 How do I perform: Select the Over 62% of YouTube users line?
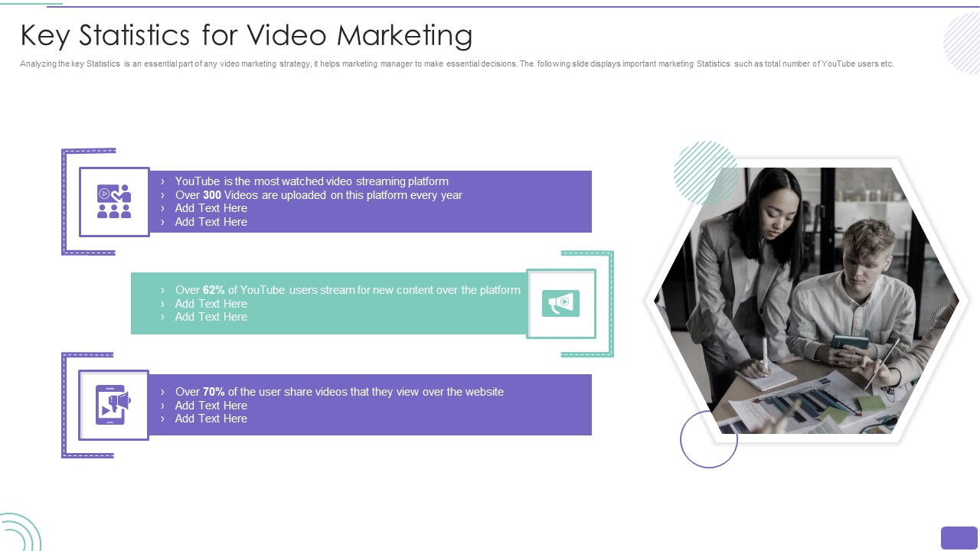point(348,290)
